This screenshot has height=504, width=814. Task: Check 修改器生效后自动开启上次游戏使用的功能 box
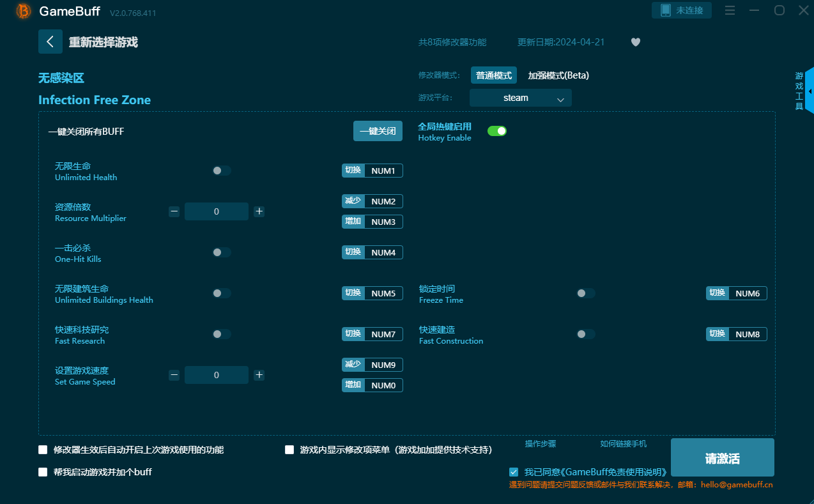tap(43, 450)
